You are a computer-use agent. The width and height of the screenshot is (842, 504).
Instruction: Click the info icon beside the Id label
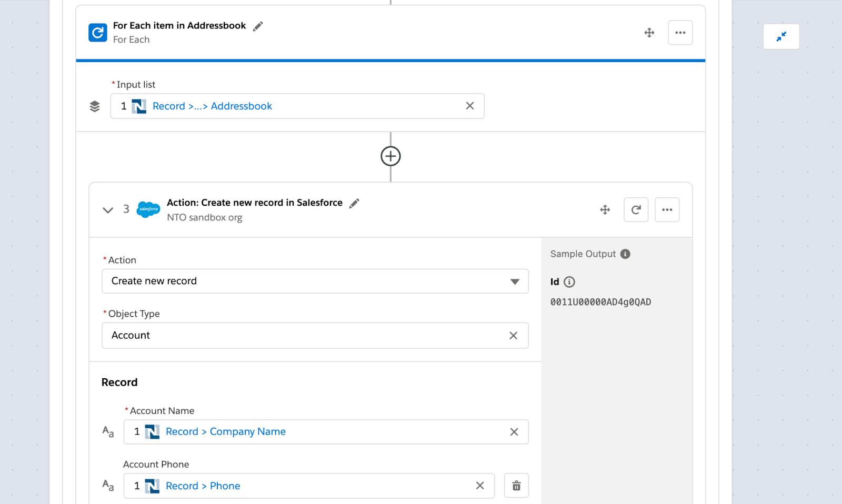tap(570, 281)
